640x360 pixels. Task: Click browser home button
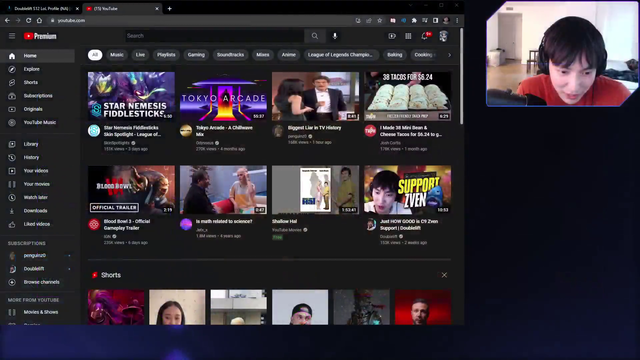coord(39,20)
